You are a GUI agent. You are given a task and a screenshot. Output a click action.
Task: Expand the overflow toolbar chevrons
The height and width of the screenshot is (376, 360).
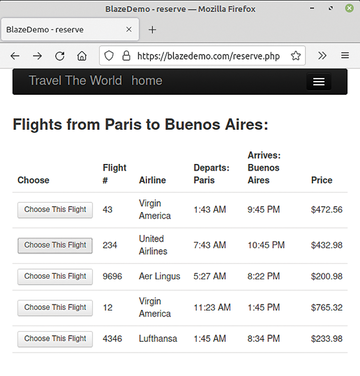tap(322, 56)
